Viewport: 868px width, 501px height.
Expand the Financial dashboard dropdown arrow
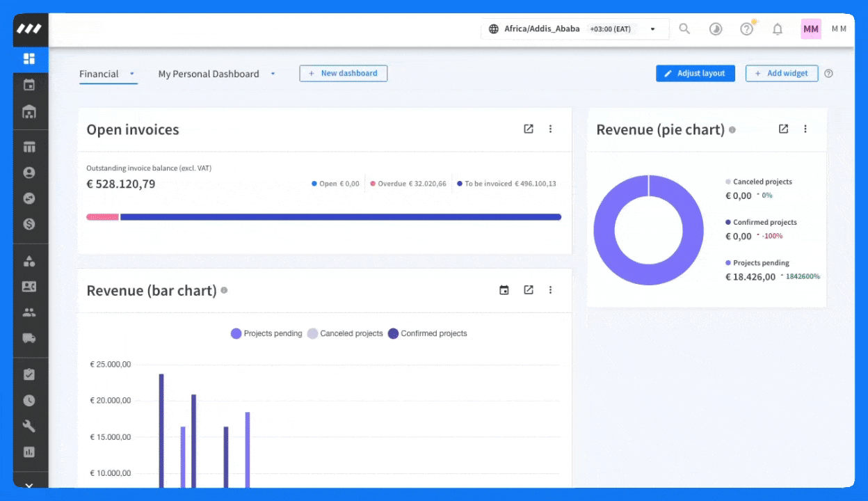(x=132, y=74)
